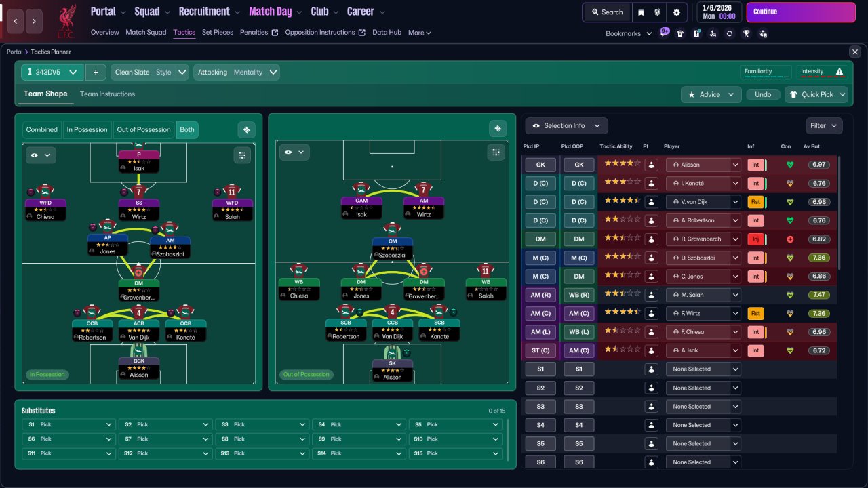Open the Clean Slate Style dropdown
Image resolution: width=868 pixels, height=488 pixels.
[x=149, y=73]
